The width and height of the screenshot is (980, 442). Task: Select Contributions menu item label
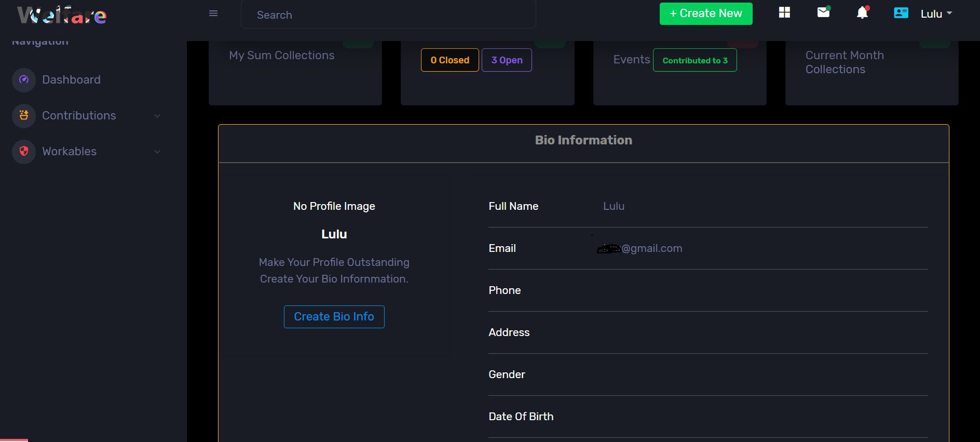coord(79,116)
